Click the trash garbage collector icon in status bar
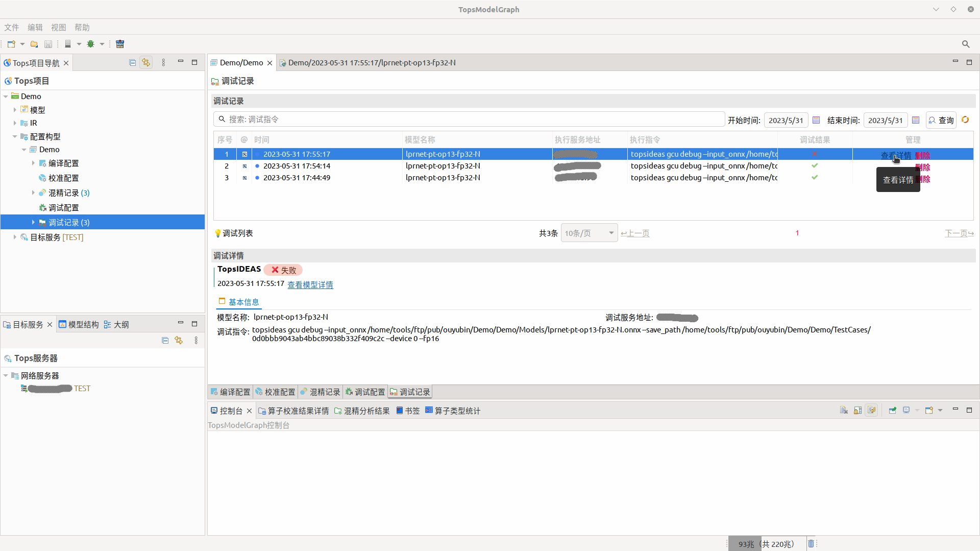The height and width of the screenshot is (551, 980). [x=811, y=544]
